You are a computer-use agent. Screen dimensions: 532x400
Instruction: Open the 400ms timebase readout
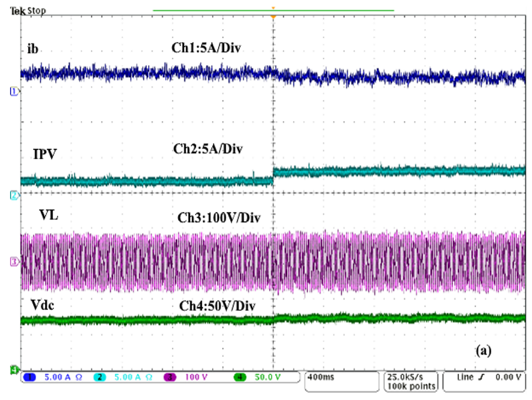tap(321, 377)
